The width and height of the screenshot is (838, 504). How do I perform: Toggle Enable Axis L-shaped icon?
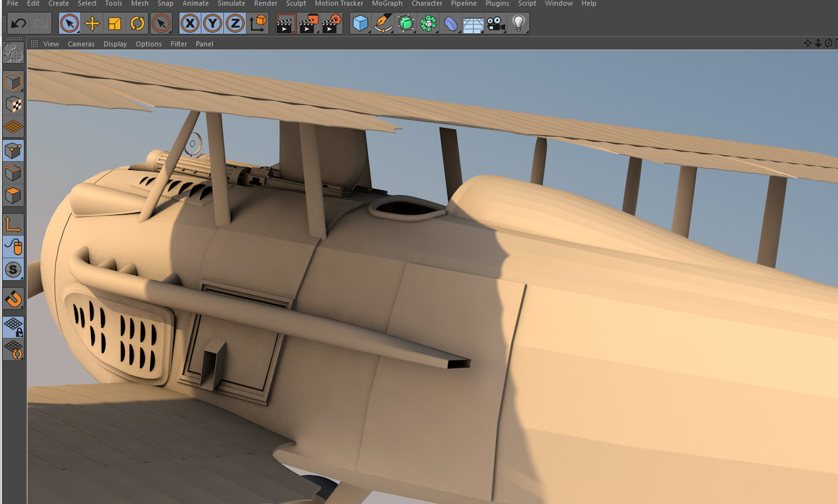13,224
